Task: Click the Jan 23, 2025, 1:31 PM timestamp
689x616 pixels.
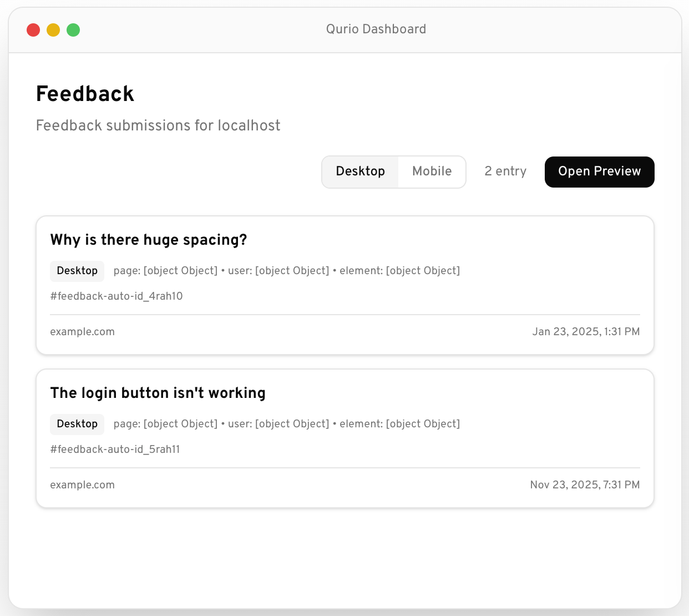Action: pyautogui.click(x=586, y=332)
